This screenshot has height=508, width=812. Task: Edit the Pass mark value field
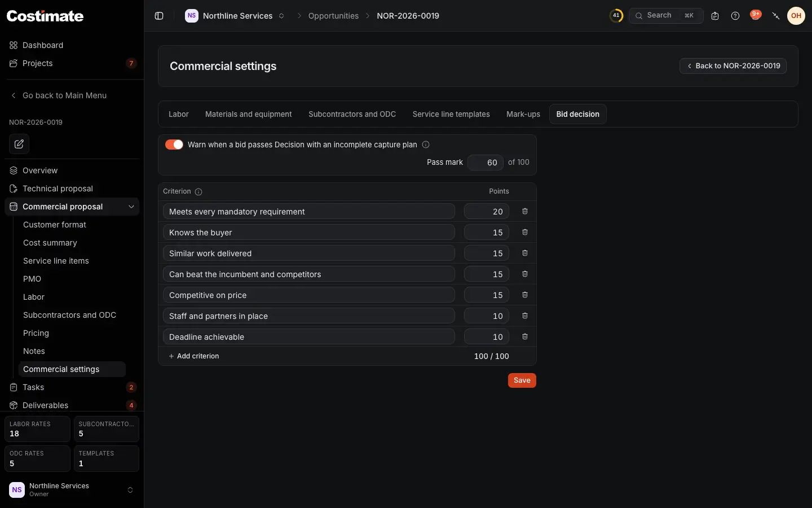[486, 163]
